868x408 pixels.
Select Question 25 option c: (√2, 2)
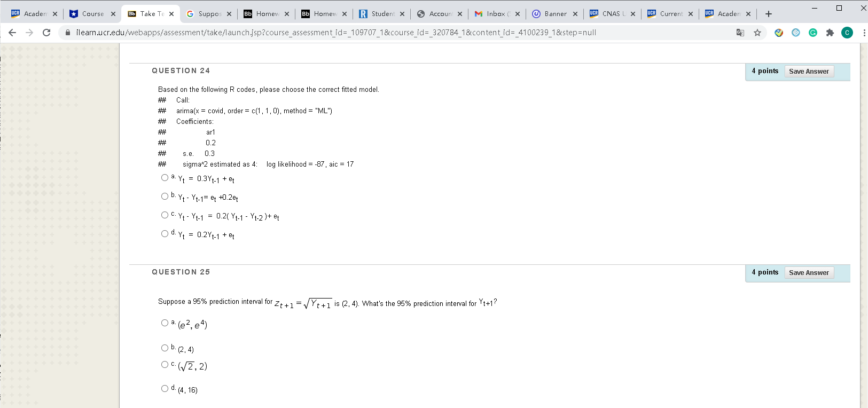[x=165, y=365]
